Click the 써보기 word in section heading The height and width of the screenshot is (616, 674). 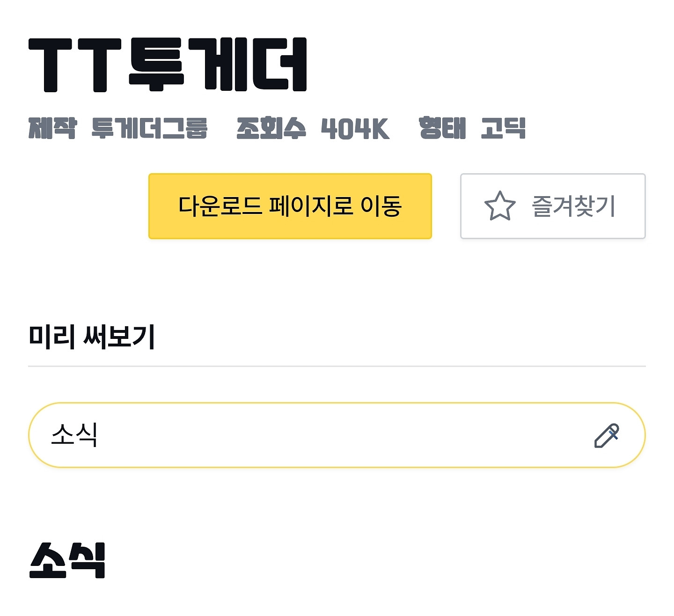[119, 336]
